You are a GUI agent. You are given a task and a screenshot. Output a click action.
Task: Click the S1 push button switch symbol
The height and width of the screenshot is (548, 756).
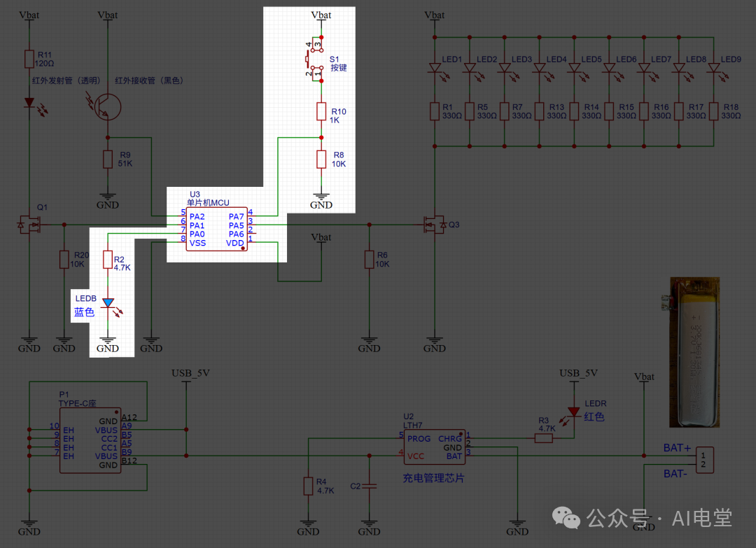click(316, 59)
